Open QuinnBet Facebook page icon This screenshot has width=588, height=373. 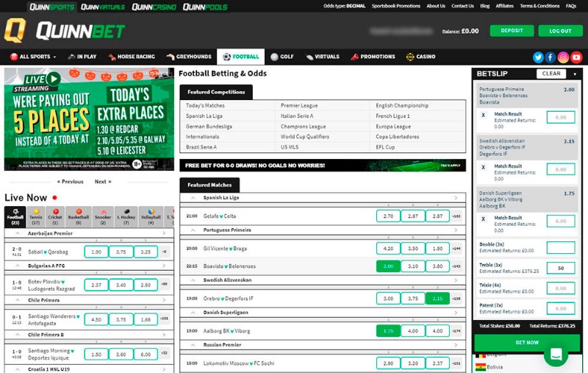pos(551,57)
